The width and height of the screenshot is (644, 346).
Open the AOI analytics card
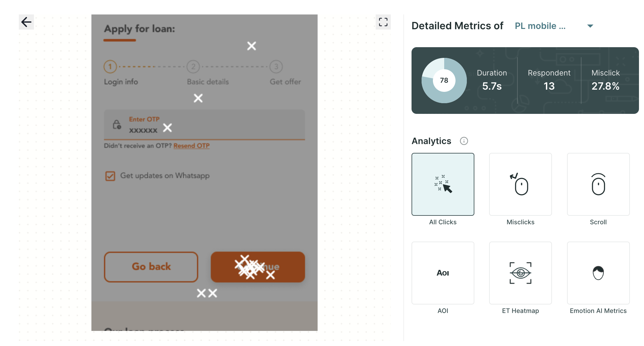[x=443, y=273]
